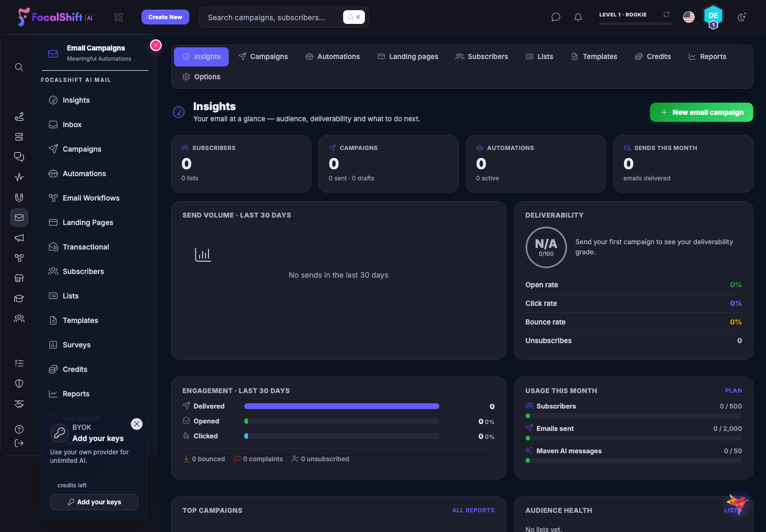The image size is (766, 532).
Task: Click the Sends This Month stat card
Action: (683, 164)
